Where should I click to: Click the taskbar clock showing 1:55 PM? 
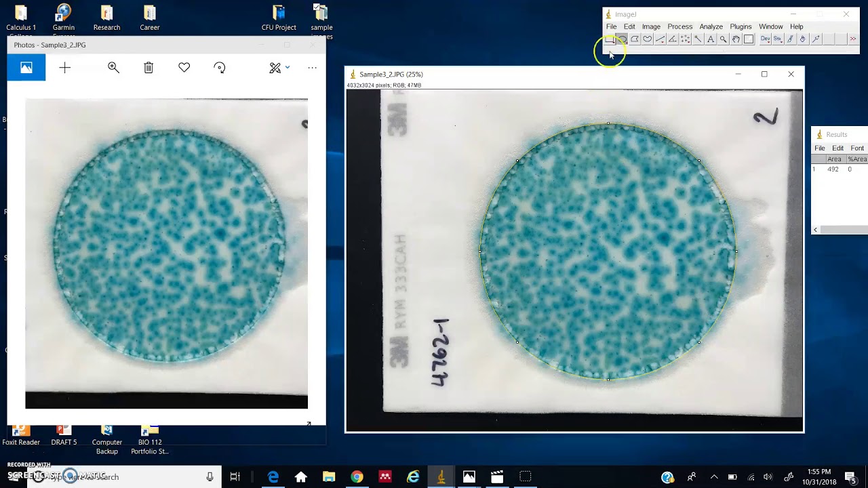pyautogui.click(x=818, y=476)
